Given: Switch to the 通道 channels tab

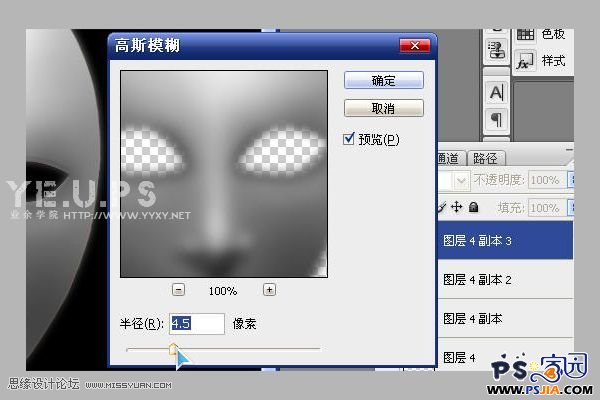Looking at the screenshot, I should coord(451,158).
